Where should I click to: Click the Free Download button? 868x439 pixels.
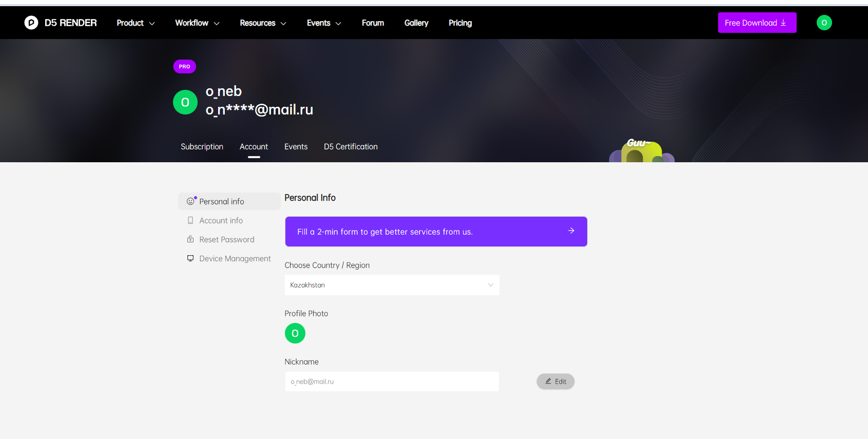[757, 23]
